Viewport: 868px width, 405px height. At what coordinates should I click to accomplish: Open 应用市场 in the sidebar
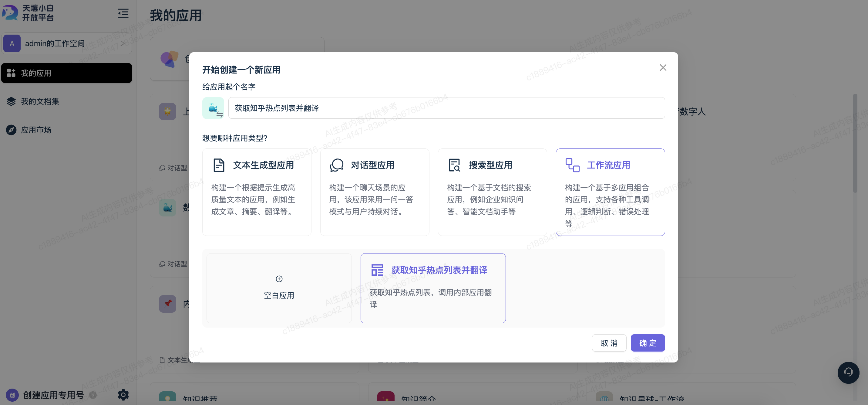[67, 130]
